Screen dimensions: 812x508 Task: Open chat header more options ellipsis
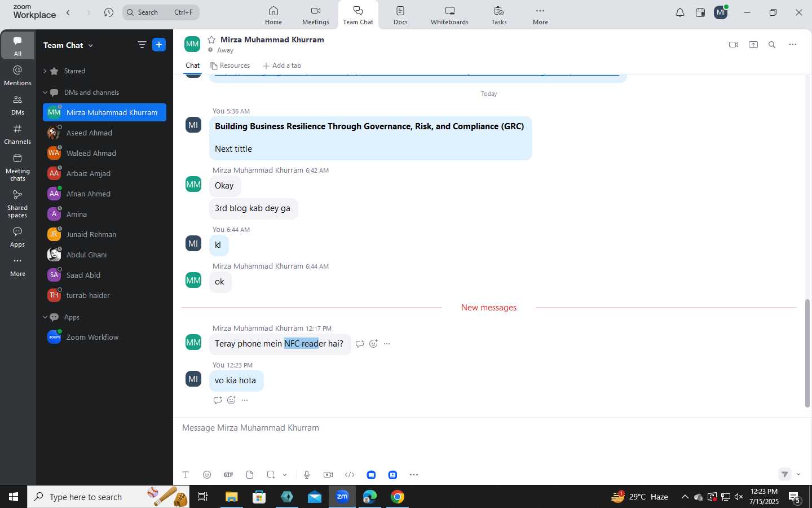pyautogui.click(x=792, y=45)
